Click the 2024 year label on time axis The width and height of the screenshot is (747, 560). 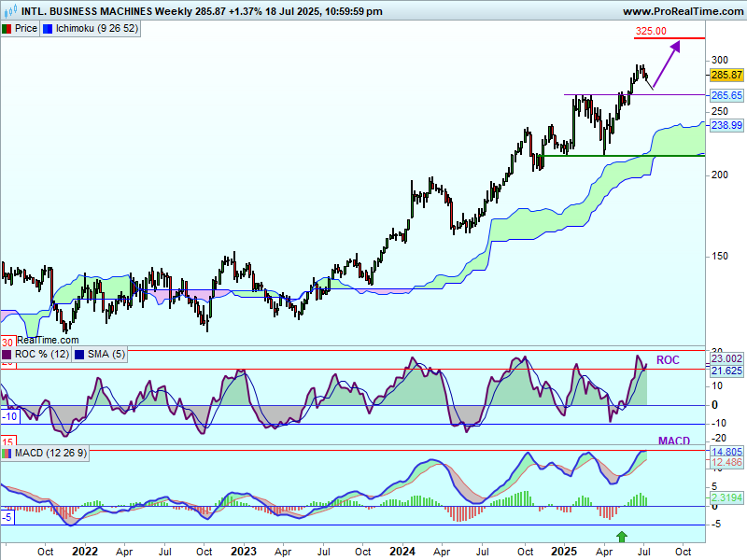tap(402, 552)
